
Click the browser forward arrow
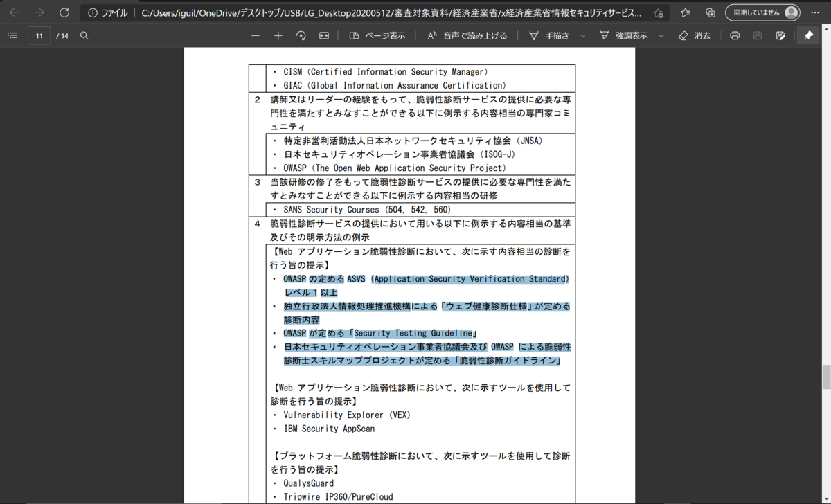39,12
